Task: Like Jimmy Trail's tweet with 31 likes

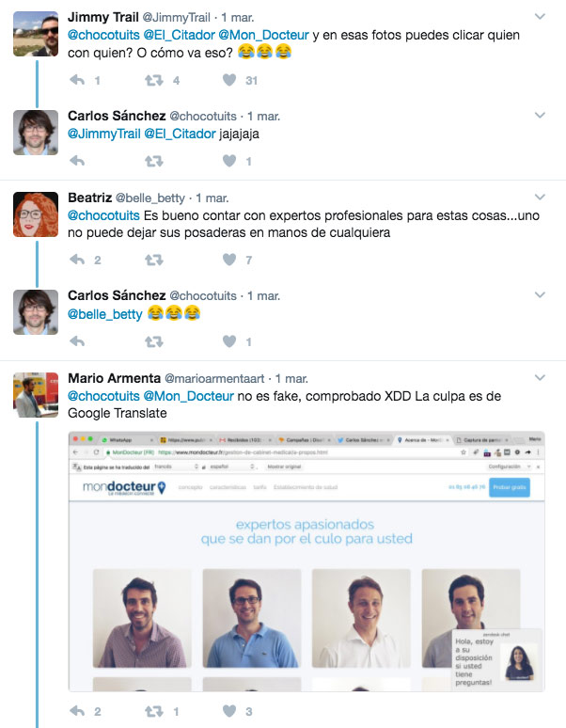Action: tap(229, 80)
